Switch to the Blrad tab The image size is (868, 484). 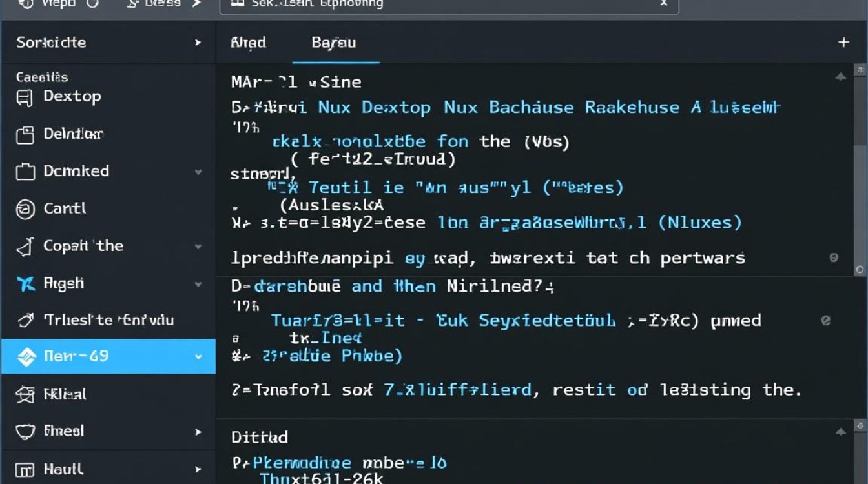pos(248,43)
